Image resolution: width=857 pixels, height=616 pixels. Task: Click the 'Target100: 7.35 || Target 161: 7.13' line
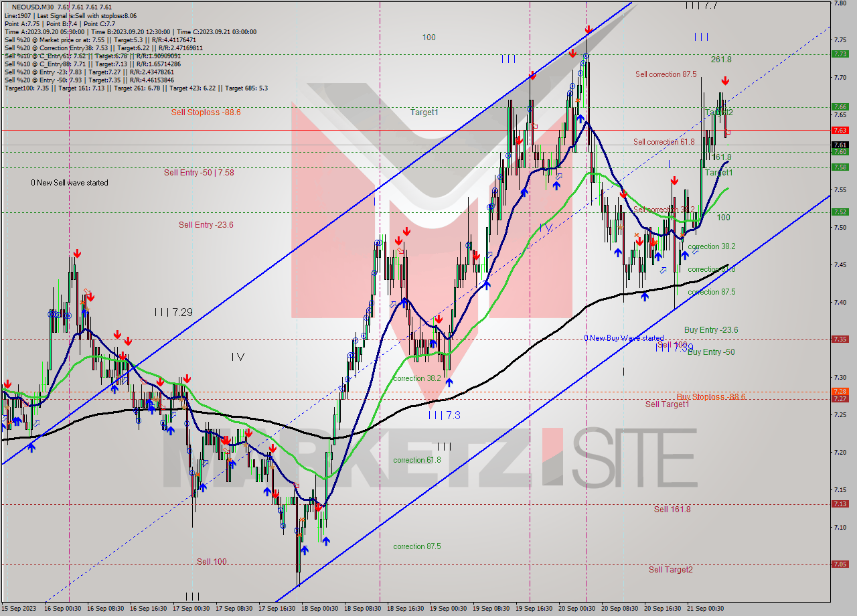coord(136,88)
